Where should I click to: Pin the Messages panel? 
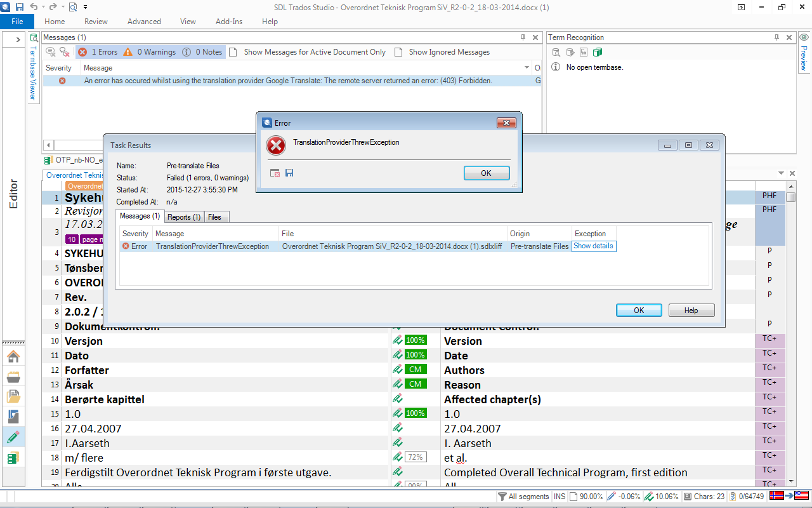[523, 37]
